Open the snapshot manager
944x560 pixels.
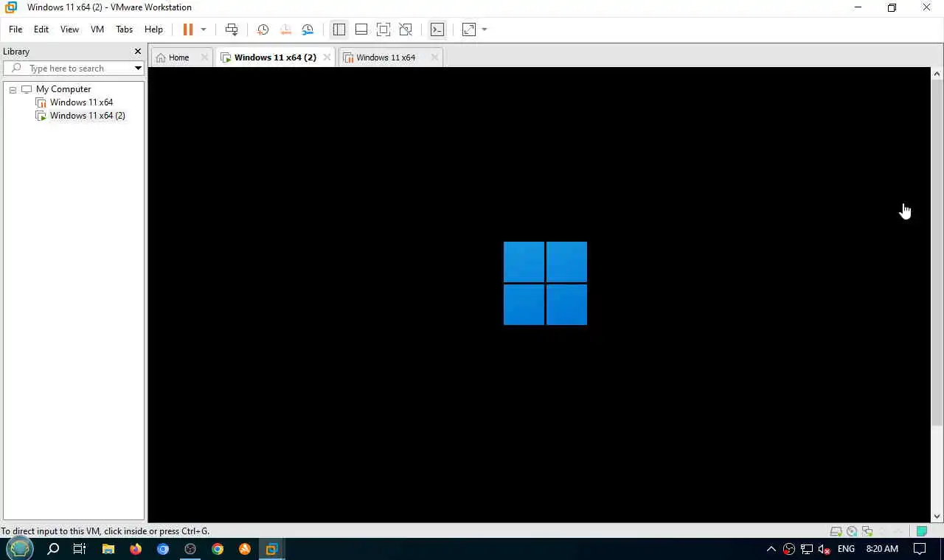308,29
